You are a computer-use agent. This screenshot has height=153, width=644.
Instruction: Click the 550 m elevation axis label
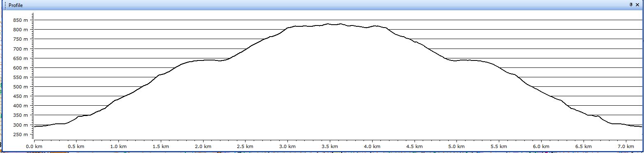click(x=20, y=77)
